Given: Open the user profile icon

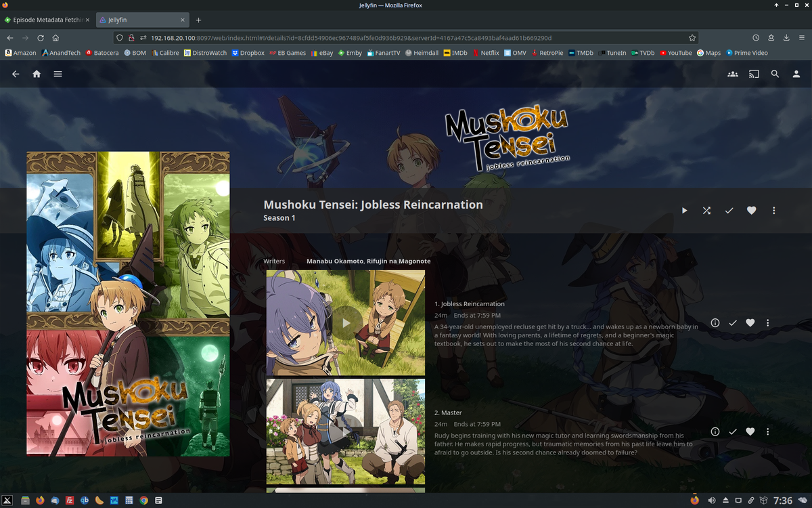Looking at the screenshot, I should pyautogui.click(x=796, y=74).
